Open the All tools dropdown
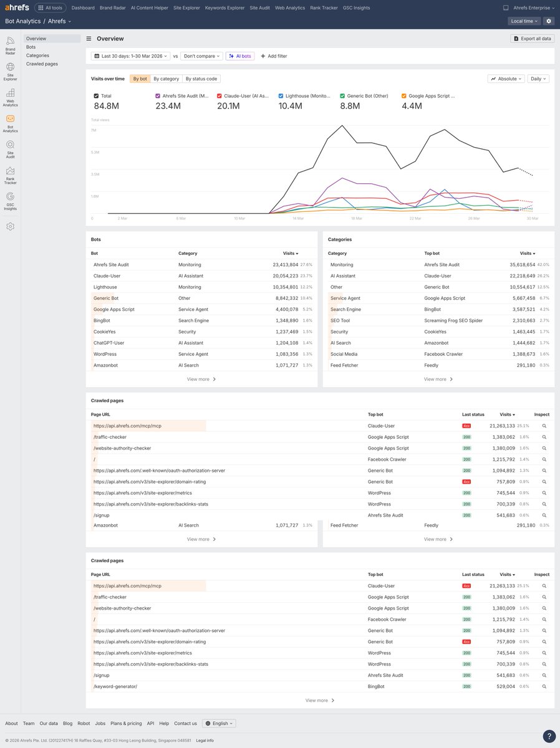 [50, 7]
